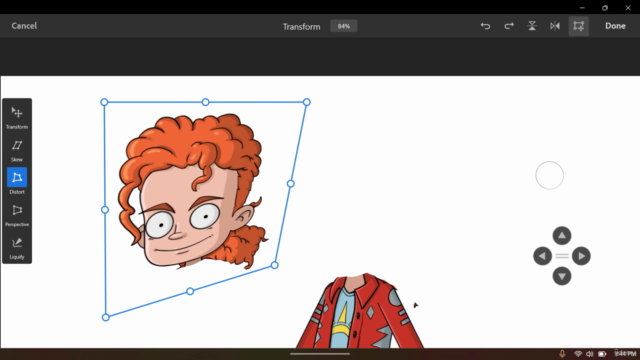Select the Perspective tool
The width and height of the screenshot is (640, 360).
click(x=17, y=215)
